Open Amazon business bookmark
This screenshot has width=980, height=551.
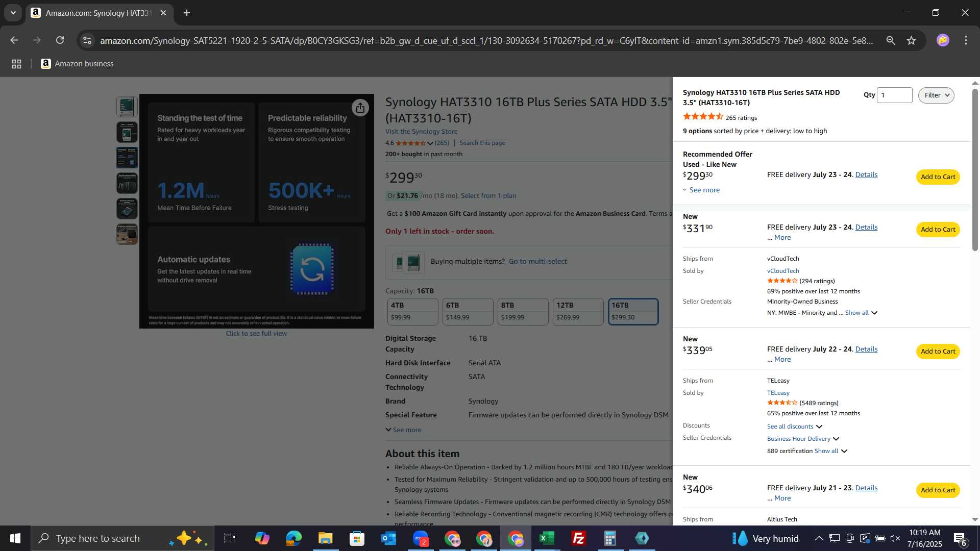click(x=77, y=64)
